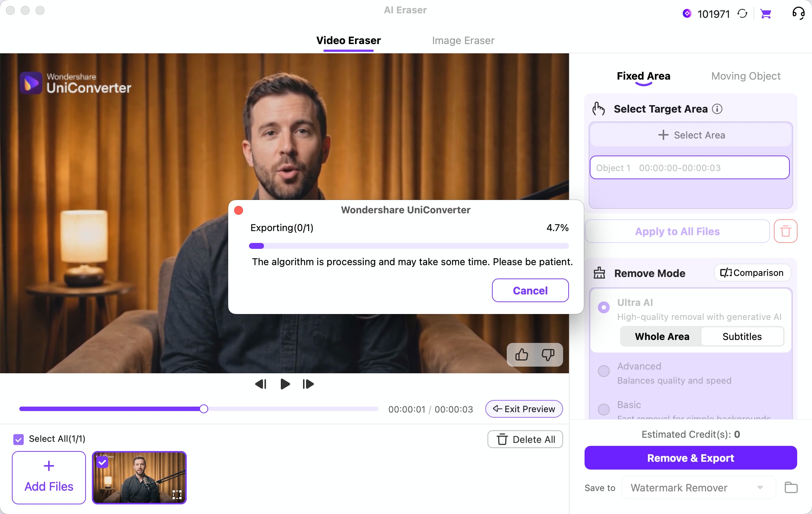
Task: Select Ultra AI remove mode
Action: coord(604,307)
